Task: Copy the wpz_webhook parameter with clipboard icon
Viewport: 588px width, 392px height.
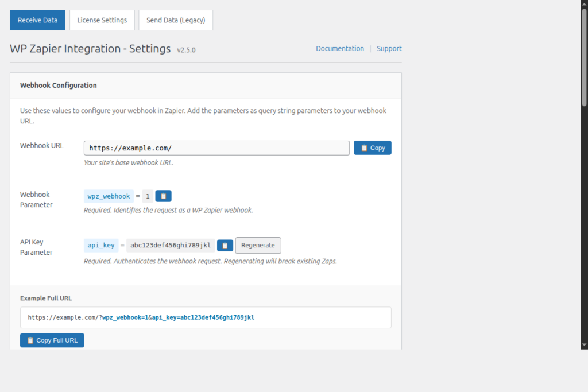Action: 163,196
